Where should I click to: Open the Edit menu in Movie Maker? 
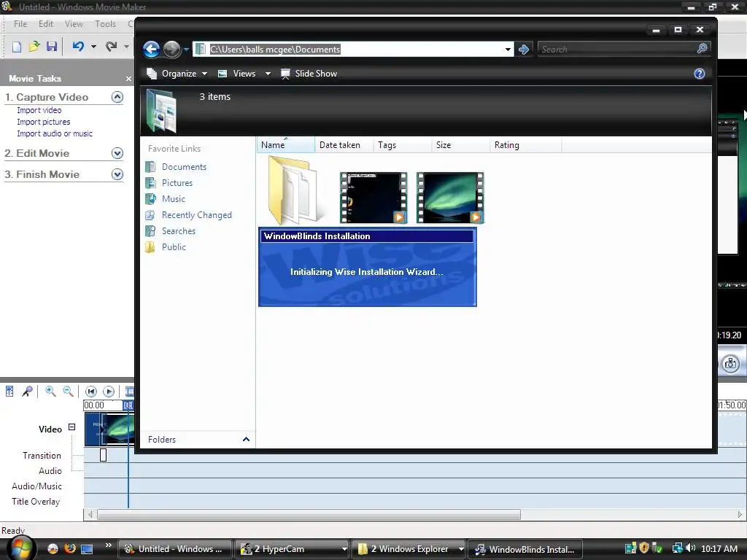point(46,24)
